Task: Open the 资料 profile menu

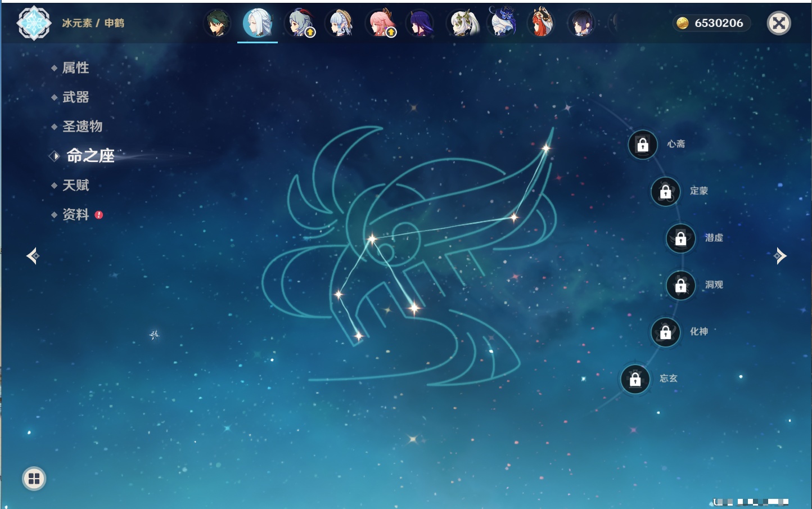Action: (75, 214)
